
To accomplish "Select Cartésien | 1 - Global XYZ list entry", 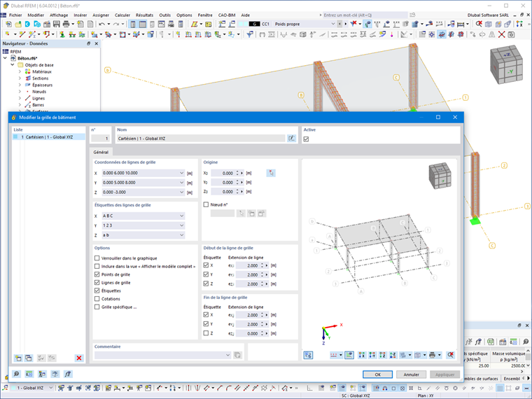I will (x=48, y=137).
